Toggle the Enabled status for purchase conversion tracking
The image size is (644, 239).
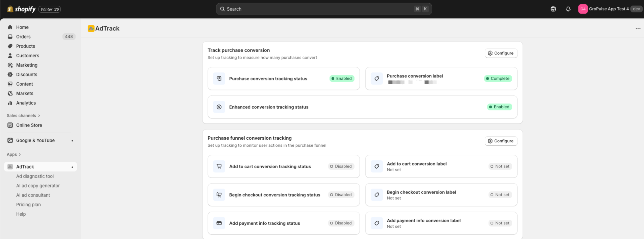tap(342, 78)
